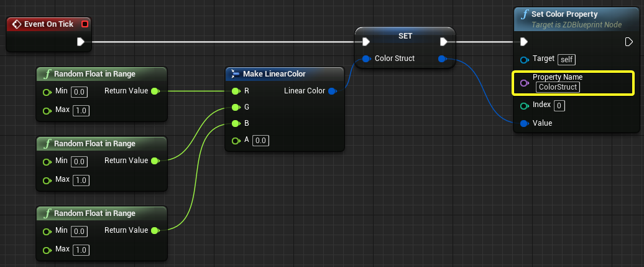Select the Make LinearColor node title
Viewport: 644px width, 267px height.
274,74
